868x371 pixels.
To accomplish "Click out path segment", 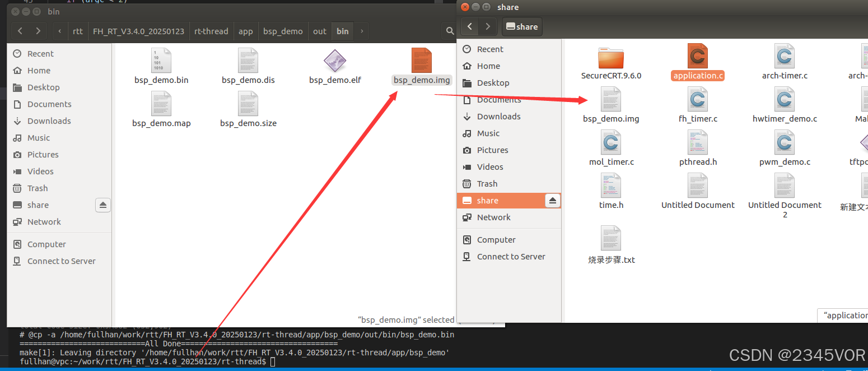I will [320, 31].
